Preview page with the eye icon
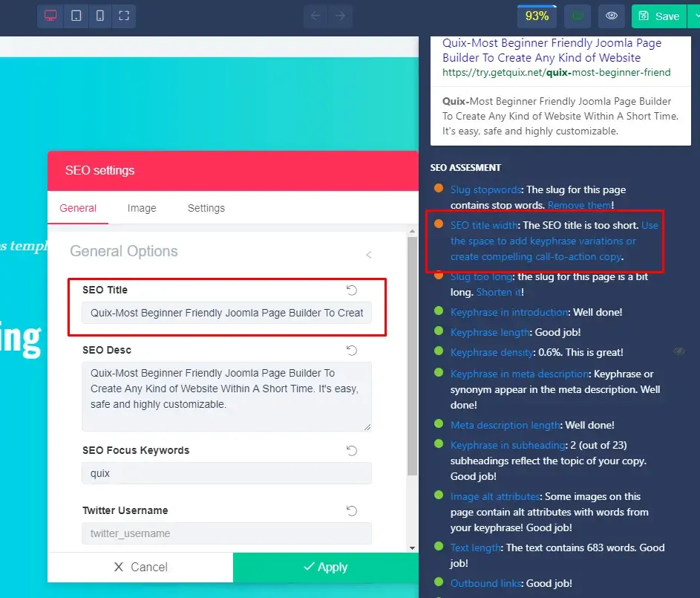This screenshot has width=700, height=598. click(x=611, y=16)
